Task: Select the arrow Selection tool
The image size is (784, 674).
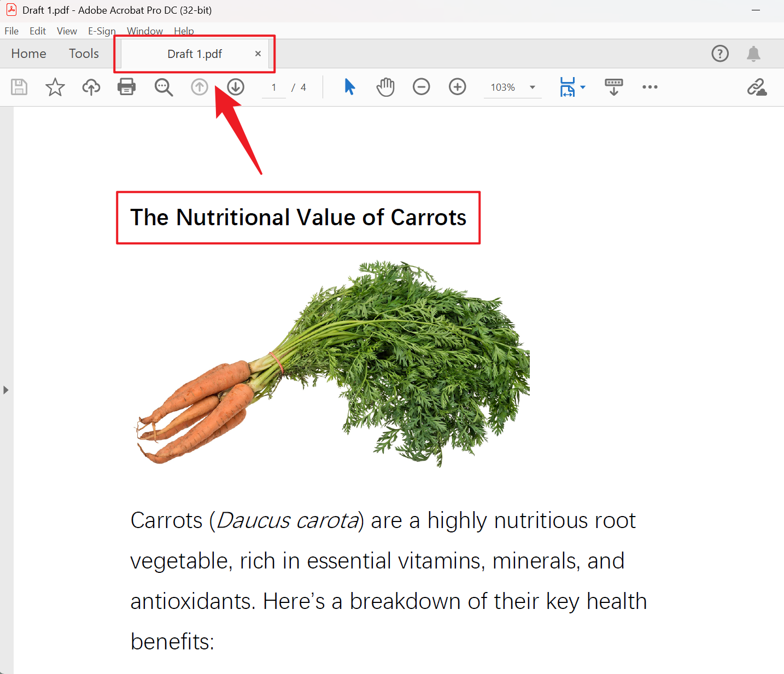Action: click(350, 87)
